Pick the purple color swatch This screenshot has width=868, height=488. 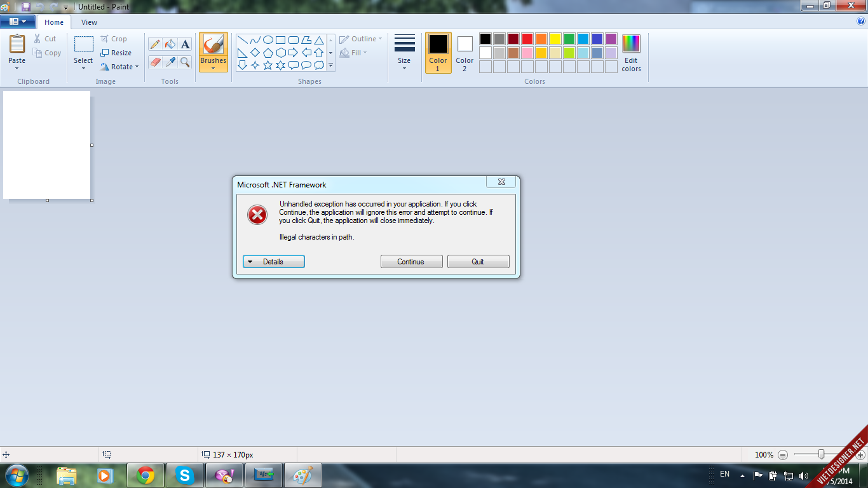coord(611,39)
